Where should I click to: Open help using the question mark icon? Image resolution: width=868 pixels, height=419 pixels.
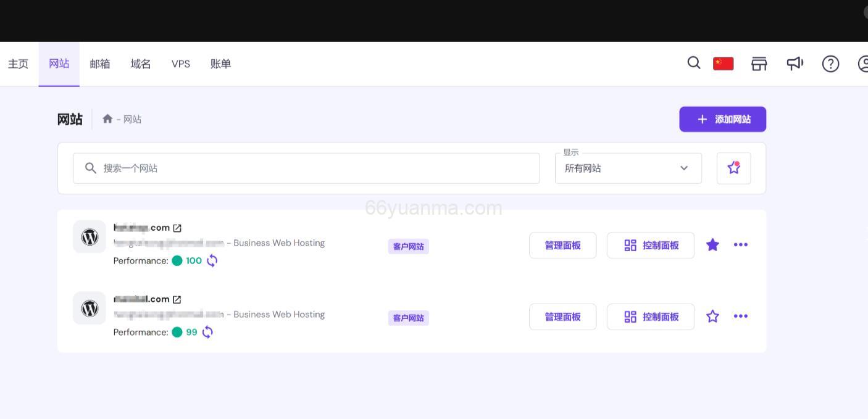(830, 63)
